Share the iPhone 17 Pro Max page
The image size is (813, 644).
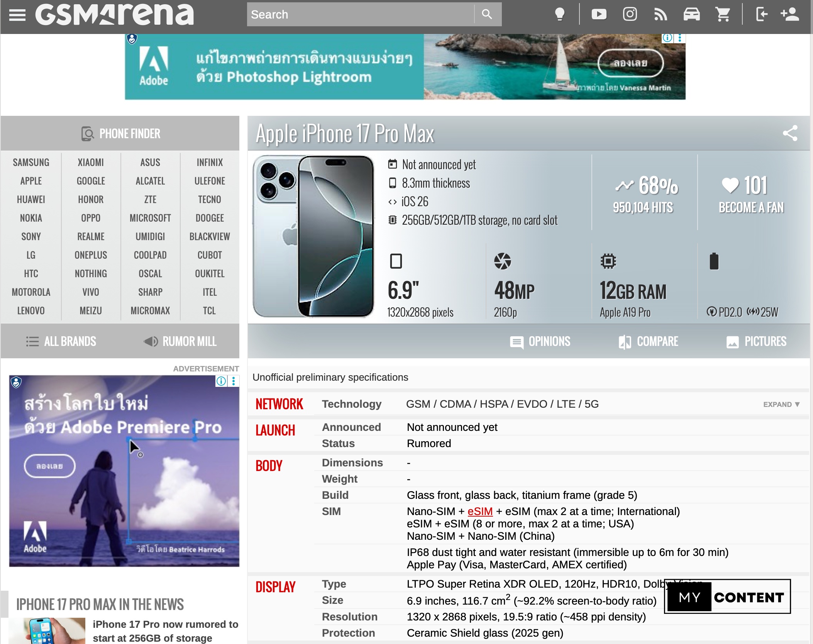[x=790, y=133]
